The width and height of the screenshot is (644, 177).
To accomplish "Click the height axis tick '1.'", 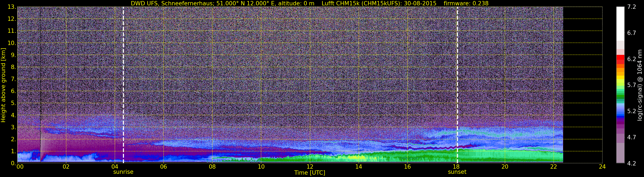I will [13, 151].
